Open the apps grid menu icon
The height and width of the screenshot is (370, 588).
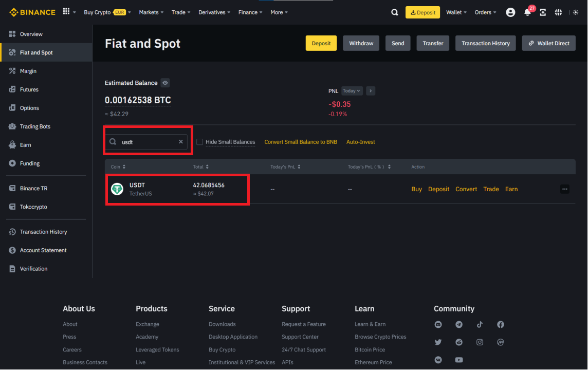(x=66, y=12)
